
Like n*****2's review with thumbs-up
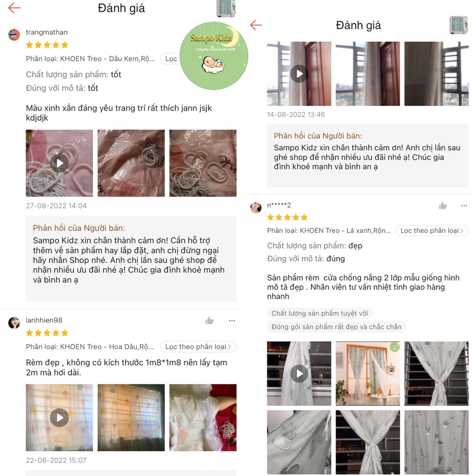[443, 206]
